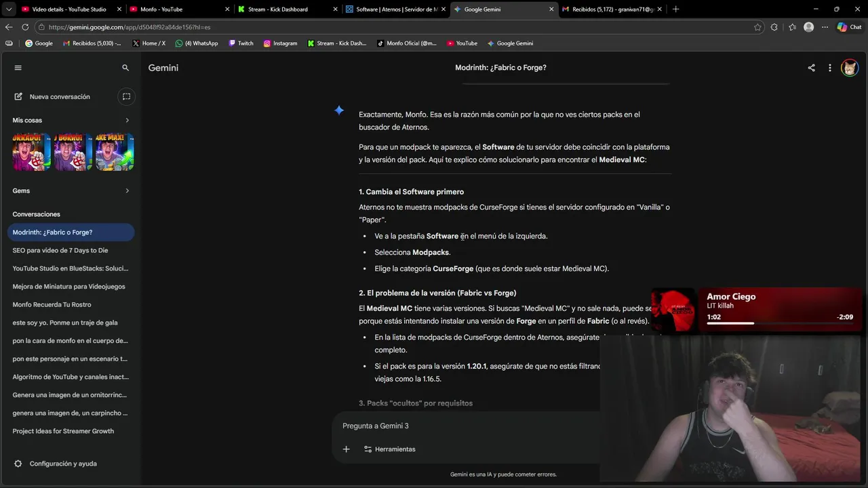868x488 pixels.
Task: Open the first Mis cosas thumbnail
Action: pos(31,152)
